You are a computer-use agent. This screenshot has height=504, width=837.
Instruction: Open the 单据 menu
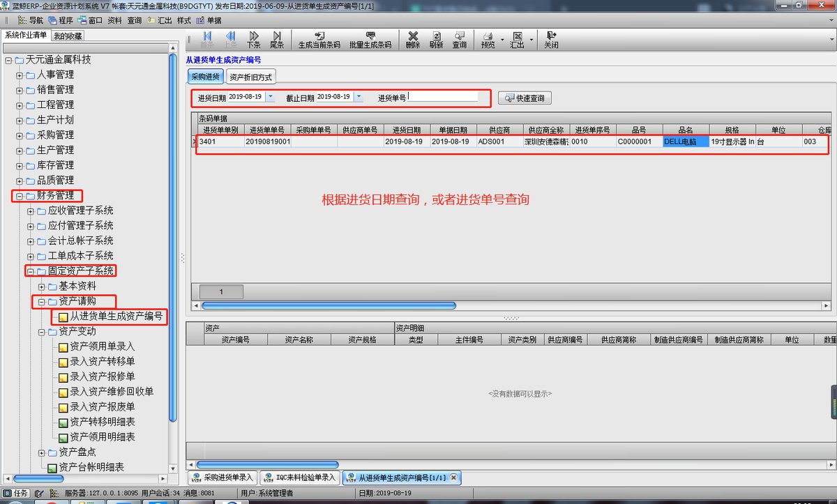[x=209, y=20]
